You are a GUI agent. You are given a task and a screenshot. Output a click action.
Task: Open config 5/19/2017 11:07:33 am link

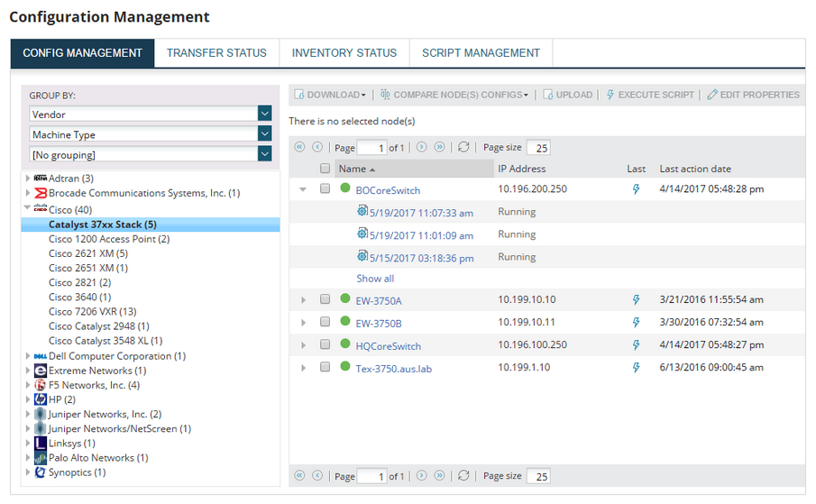point(422,213)
